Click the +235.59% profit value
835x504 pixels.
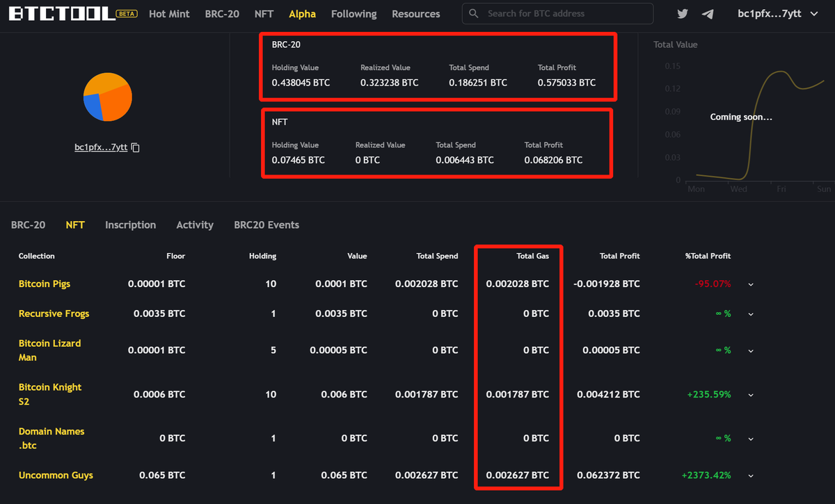point(709,394)
